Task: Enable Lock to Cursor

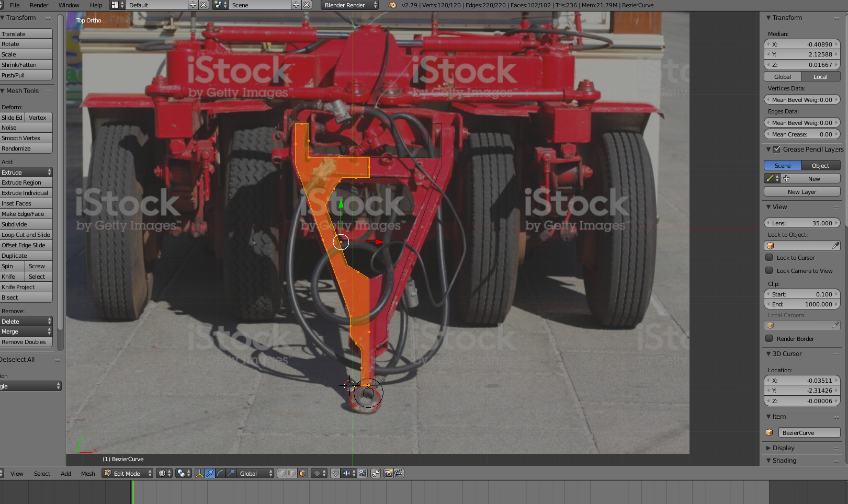Action: [x=769, y=257]
